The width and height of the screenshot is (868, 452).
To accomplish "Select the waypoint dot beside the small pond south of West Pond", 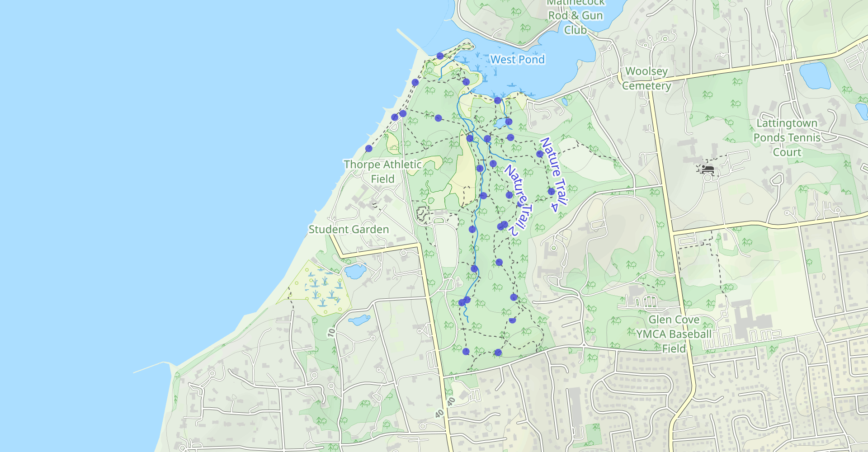I will pyautogui.click(x=509, y=122).
